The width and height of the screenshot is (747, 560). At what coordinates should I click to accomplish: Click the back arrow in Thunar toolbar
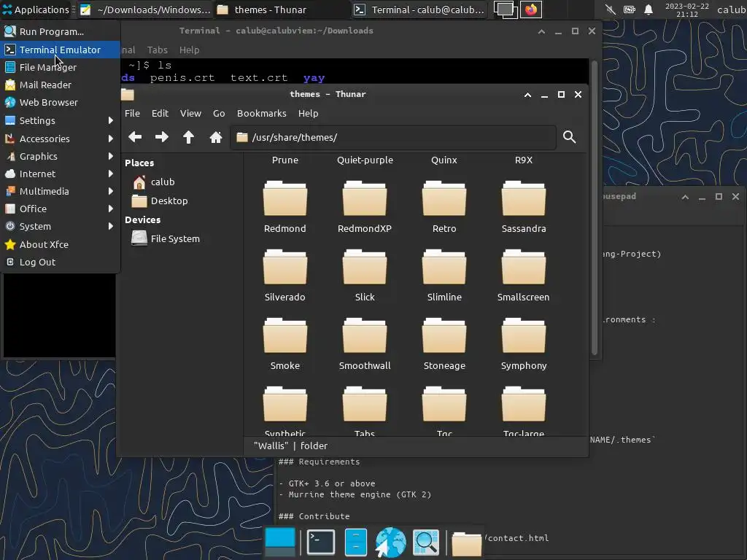point(135,137)
